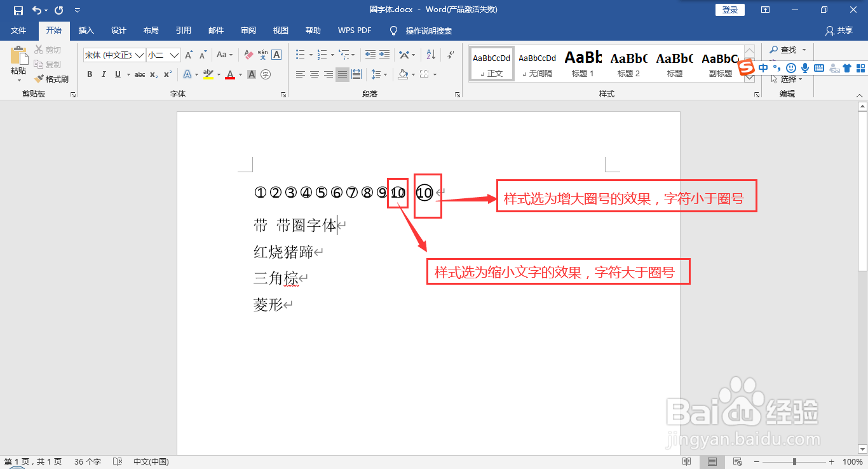The width and height of the screenshot is (868, 469).
Task: Open the File (文件) menu
Action: (x=18, y=31)
